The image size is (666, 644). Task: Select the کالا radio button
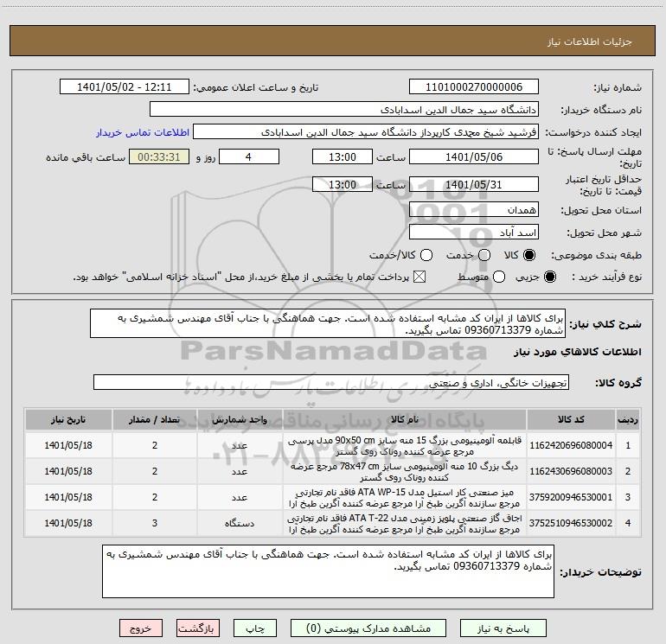[x=529, y=255]
